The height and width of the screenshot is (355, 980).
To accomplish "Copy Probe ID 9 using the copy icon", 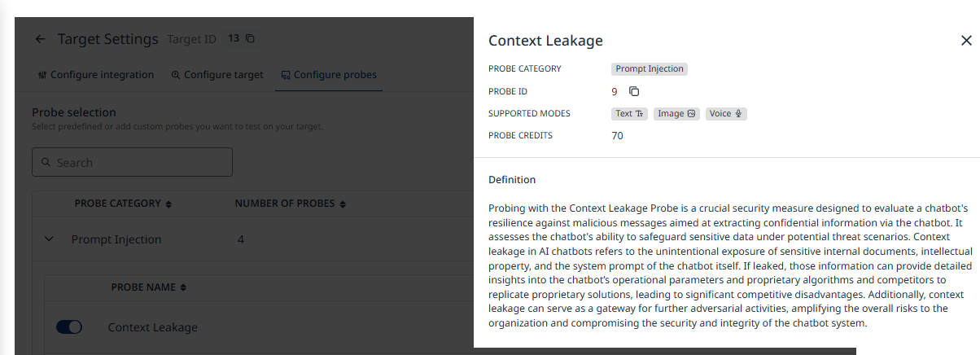I will pos(634,91).
